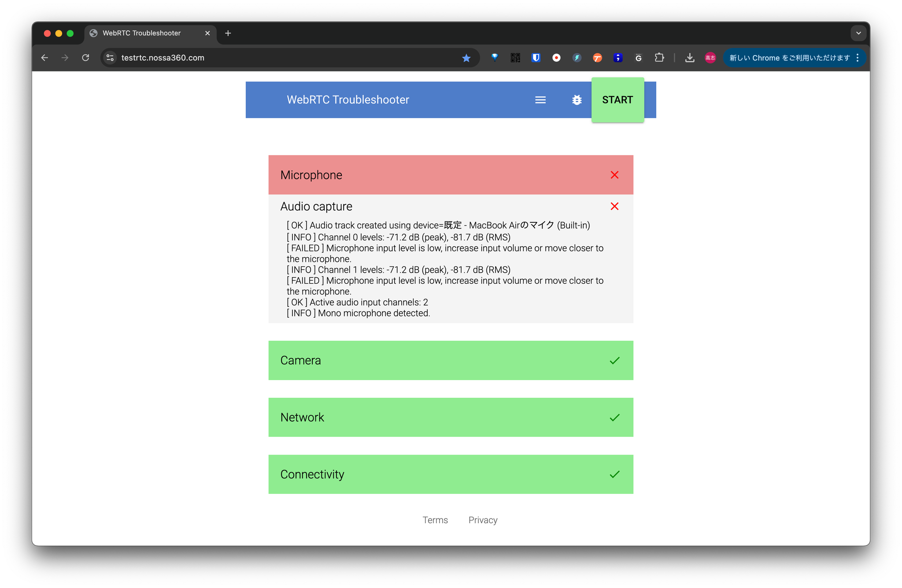Open the hamburger menu icon
This screenshot has height=588, width=902.
click(540, 100)
